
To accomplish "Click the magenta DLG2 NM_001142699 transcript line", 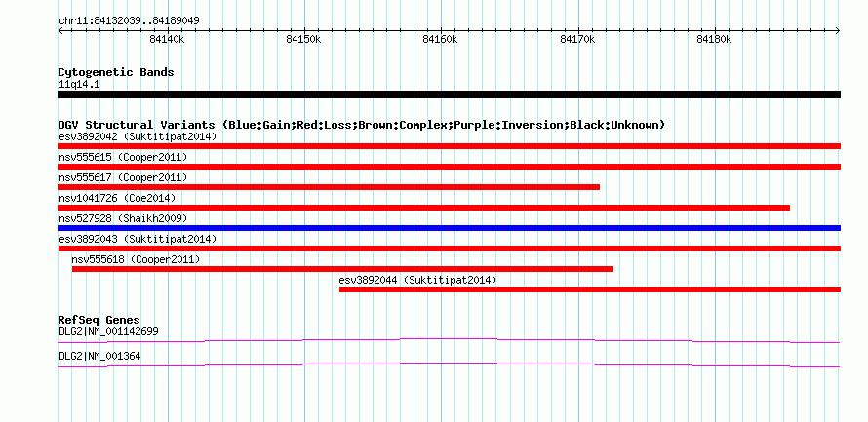I will (449, 340).
